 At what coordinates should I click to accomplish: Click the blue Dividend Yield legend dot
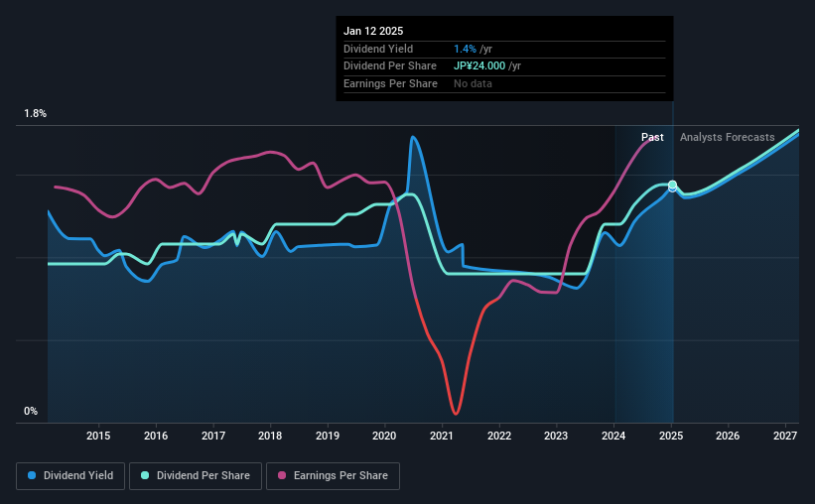32,475
